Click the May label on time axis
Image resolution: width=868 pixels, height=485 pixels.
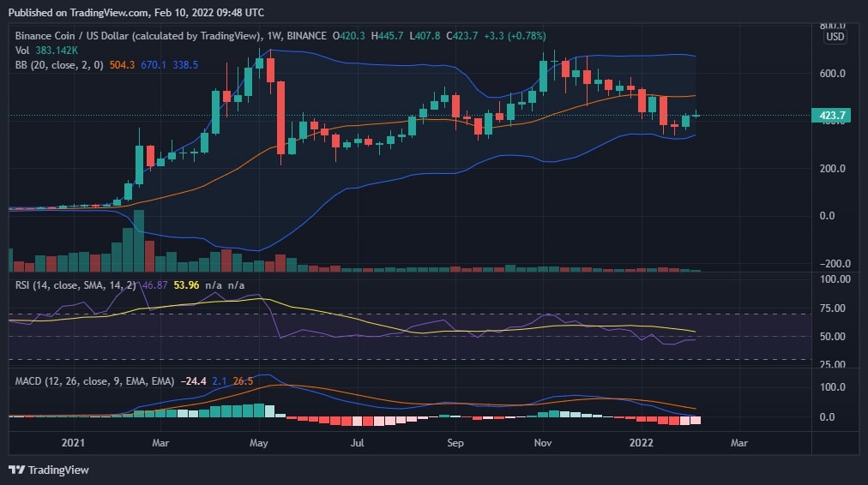258,442
